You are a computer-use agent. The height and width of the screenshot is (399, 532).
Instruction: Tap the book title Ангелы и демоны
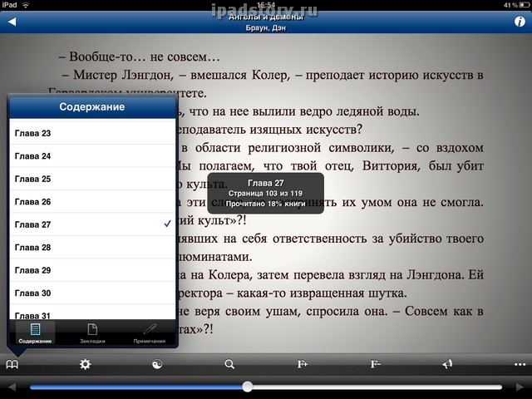(x=266, y=17)
